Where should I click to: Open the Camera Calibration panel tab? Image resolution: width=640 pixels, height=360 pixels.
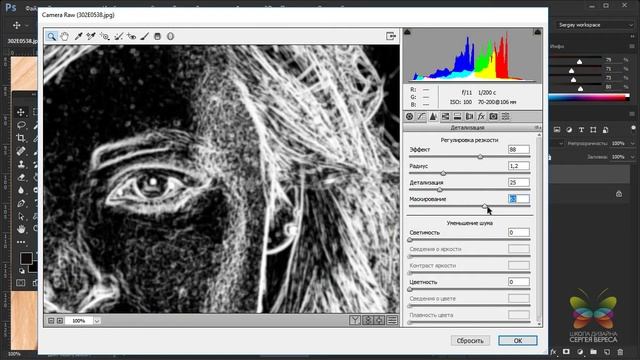click(x=493, y=117)
